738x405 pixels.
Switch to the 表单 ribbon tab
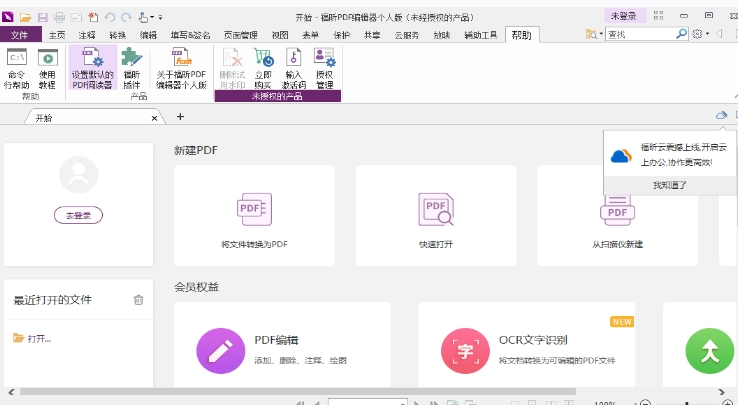pos(310,35)
